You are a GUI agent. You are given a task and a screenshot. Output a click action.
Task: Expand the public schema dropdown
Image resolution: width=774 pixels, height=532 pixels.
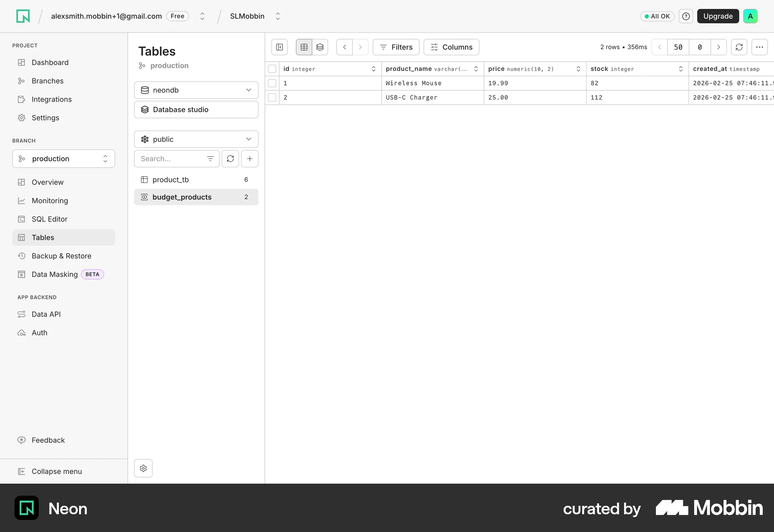click(196, 139)
